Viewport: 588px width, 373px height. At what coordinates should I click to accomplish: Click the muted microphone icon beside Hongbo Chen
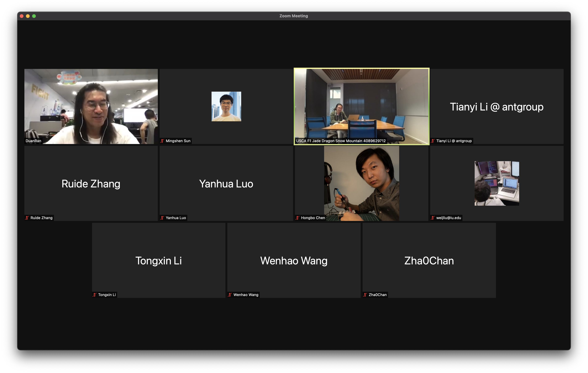tap(298, 218)
